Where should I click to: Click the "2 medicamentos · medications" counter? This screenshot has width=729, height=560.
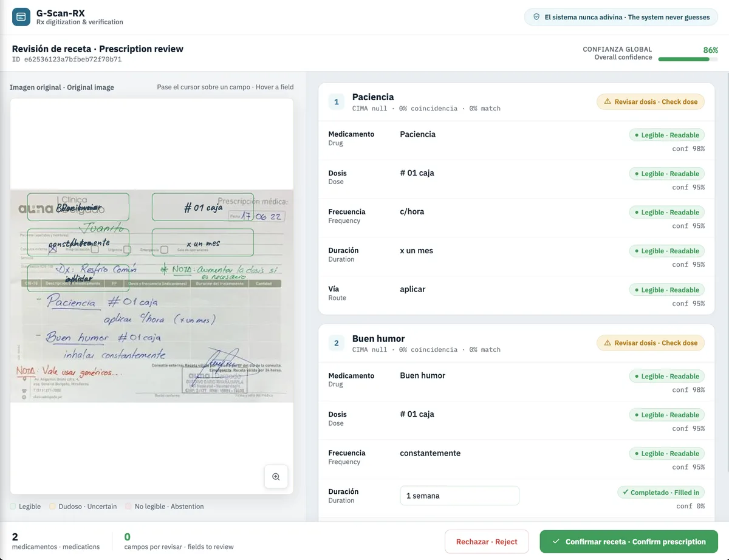pos(56,542)
